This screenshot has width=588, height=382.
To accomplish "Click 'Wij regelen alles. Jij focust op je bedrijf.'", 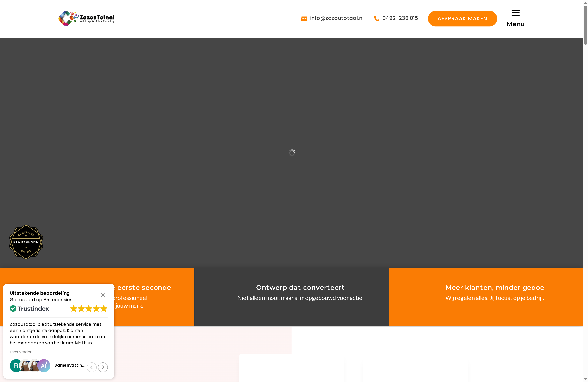I will pyautogui.click(x=495, y=298).
